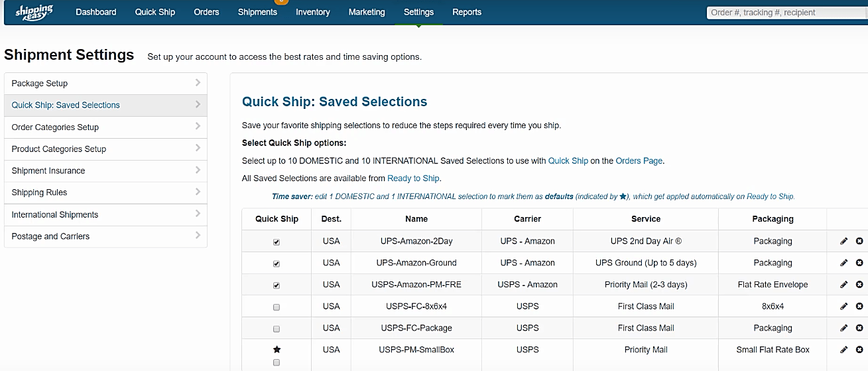
Task: Follow the Quick Ship link in instructions
Action: (x=568, y=161)
